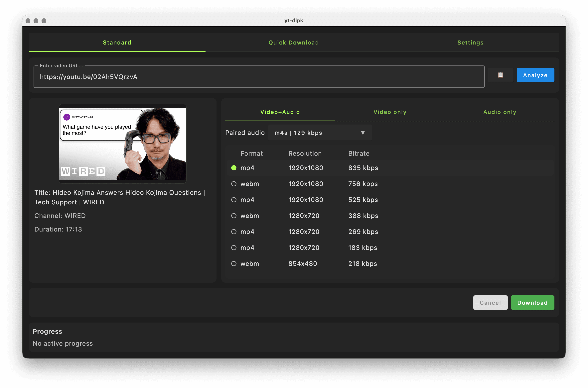Open the Paired audio dropdown

(x=320, y=133)
